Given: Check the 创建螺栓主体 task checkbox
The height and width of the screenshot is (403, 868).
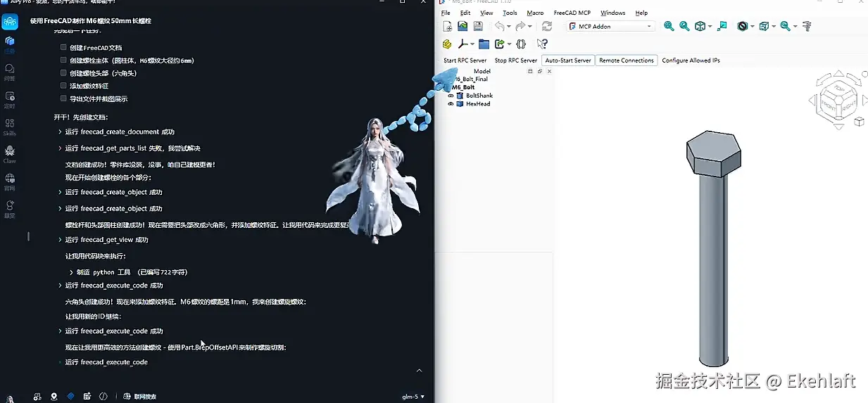Looking at the screenshot, I should point(63,60).
